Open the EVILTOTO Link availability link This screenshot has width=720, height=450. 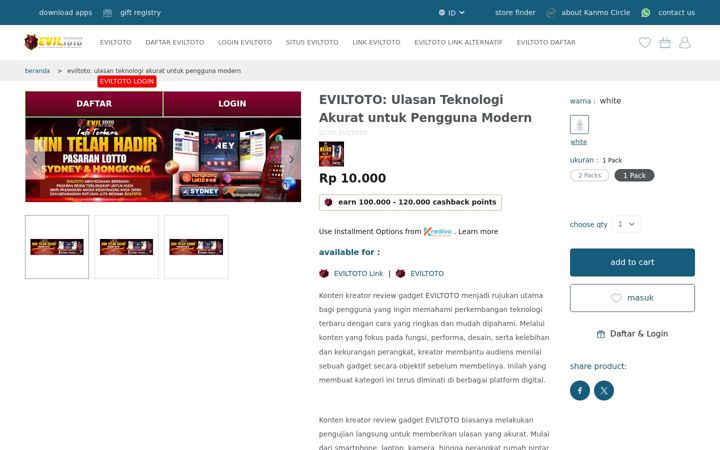[358, 273]
